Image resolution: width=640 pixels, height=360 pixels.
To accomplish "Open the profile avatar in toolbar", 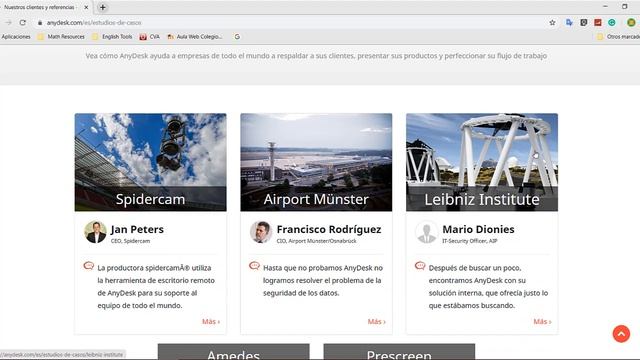I will click(631, 23).
